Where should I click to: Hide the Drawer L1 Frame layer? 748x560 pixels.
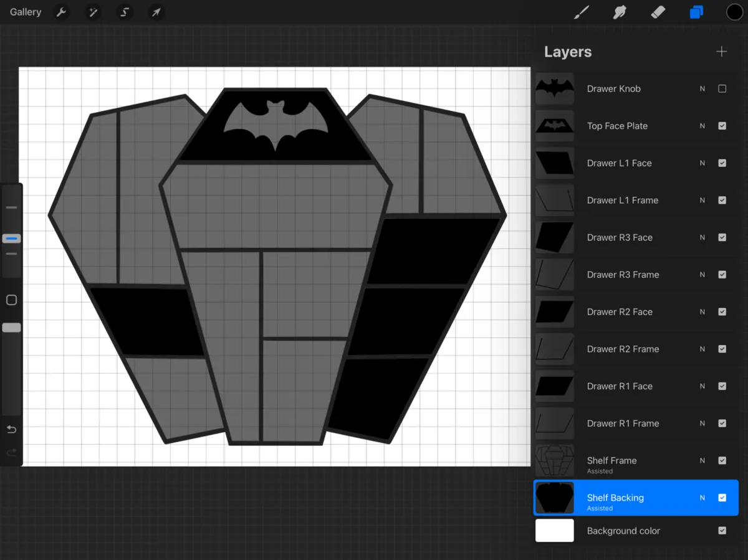coord(722,201)
